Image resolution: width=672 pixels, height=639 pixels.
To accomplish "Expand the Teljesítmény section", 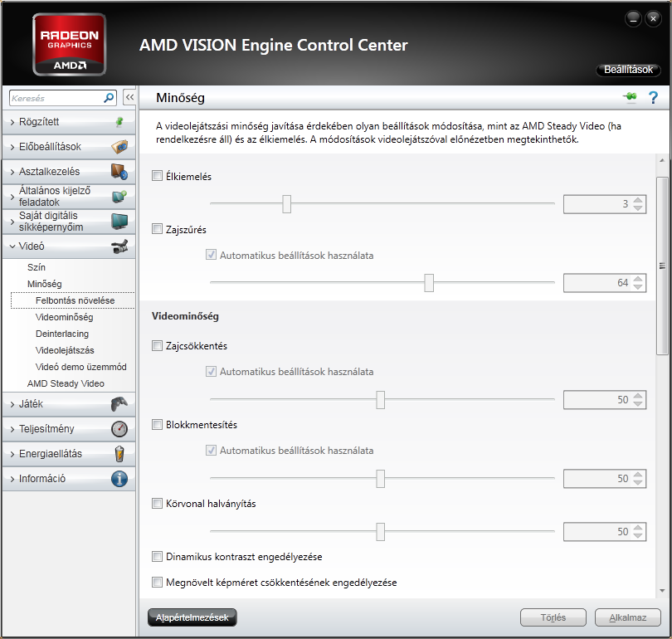I will click(x=69, y=428).
